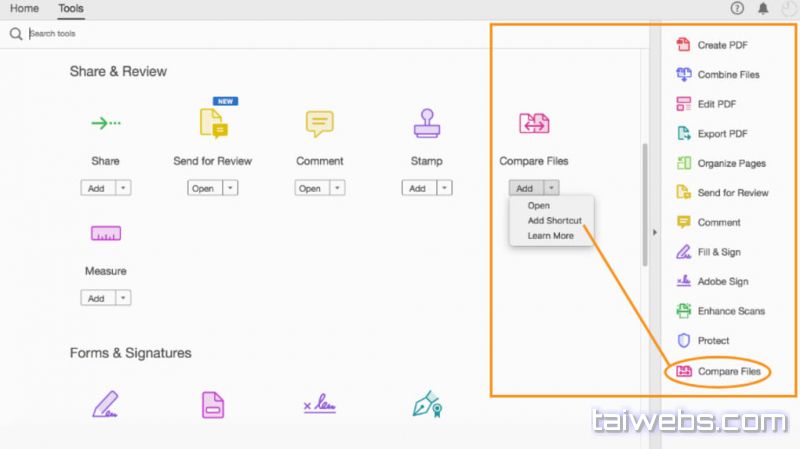Choose Add Shortcut from the popup menu

pos(554,221)
